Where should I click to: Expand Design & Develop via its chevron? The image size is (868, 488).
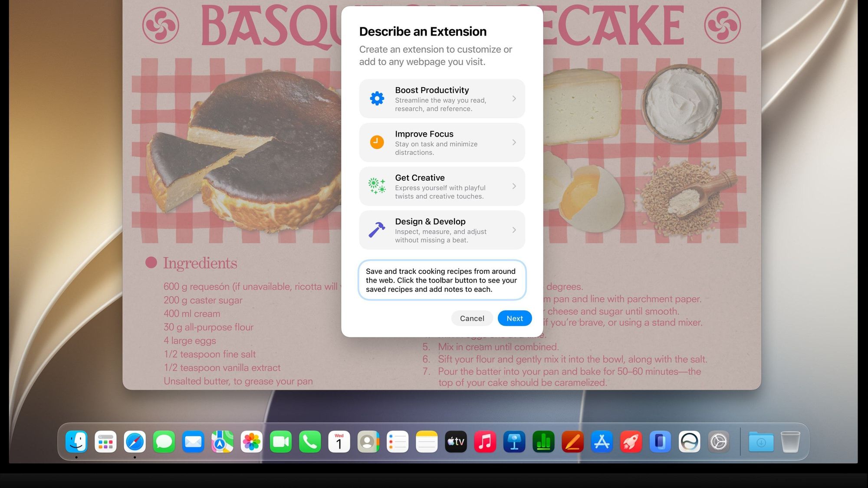tap(514, 230)
